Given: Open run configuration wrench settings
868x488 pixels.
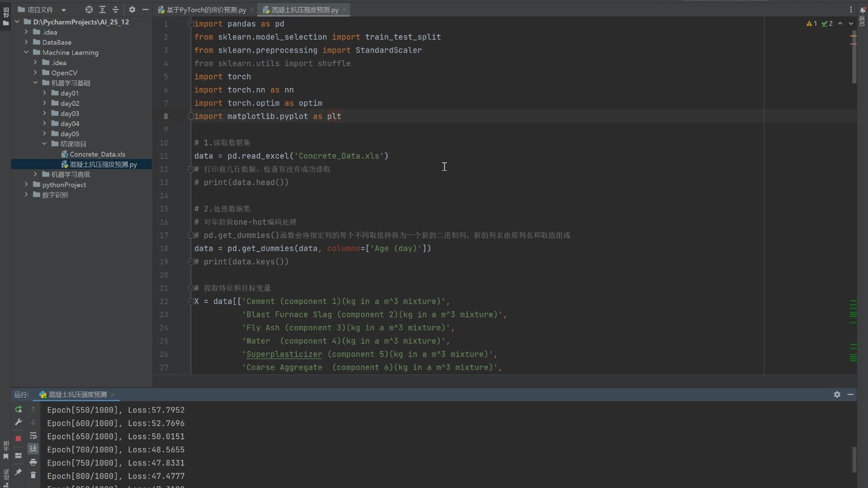Looking at the screenshot, I should (x=19, y=422).
